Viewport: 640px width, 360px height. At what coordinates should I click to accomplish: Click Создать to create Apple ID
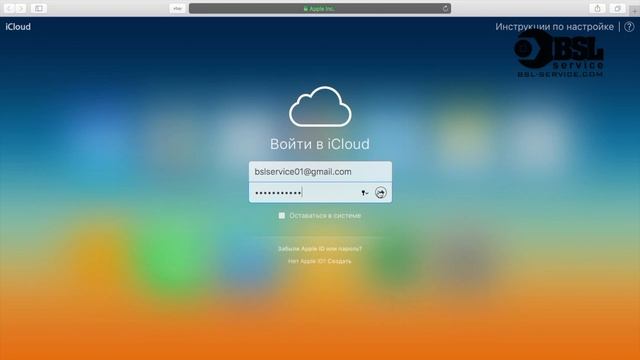[x=339, y=261]
